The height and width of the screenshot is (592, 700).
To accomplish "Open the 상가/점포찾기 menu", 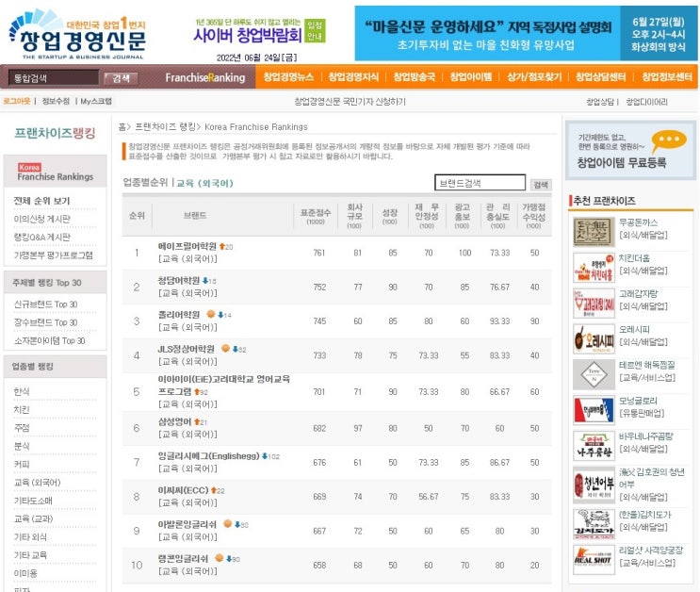I will (534, 77).
